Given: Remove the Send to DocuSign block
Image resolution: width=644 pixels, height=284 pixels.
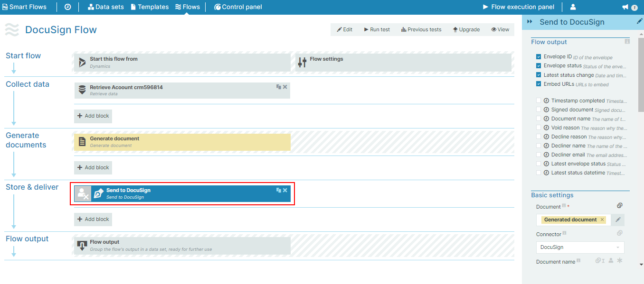Looking at the screenshot, I should point(285,190).
